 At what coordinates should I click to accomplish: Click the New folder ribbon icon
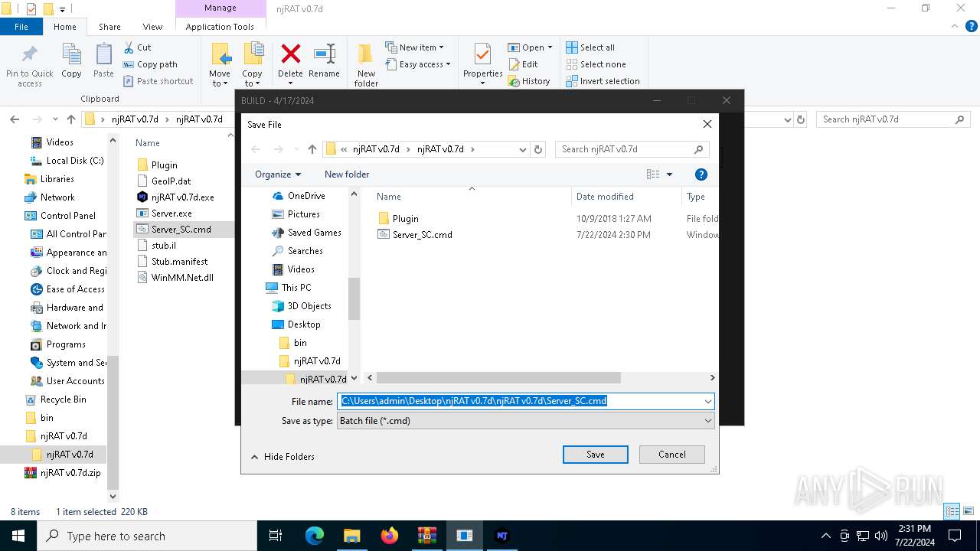366,55
